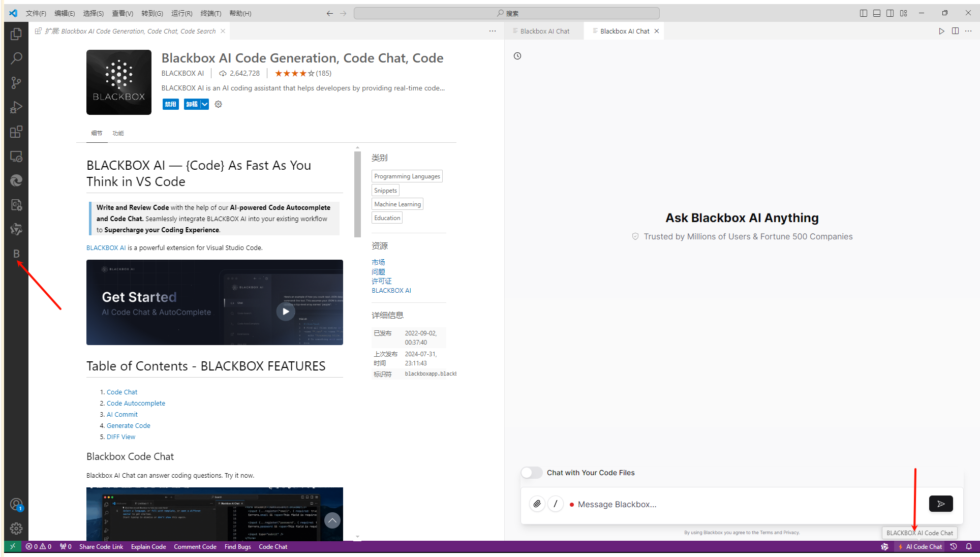The height and width of the screenshot is (557, 980).
Task: Open the Blackbox B sidebar icon
Action: click(x=16, y=254)
